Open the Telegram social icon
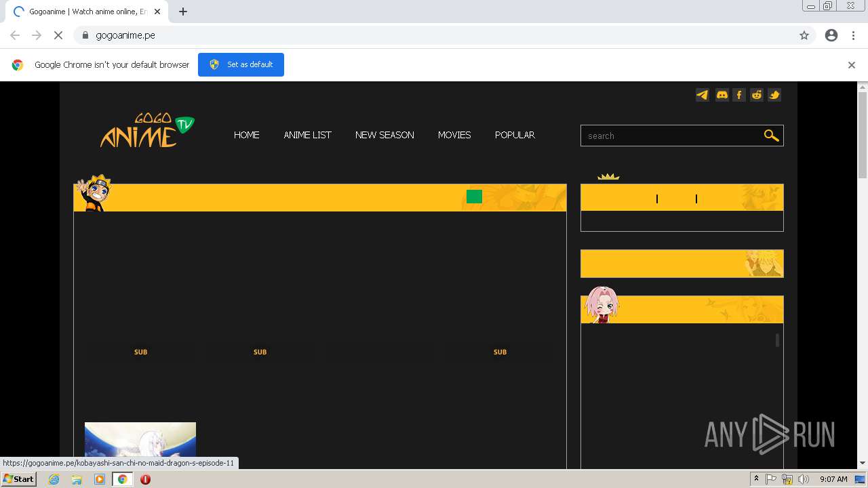 (x=703, y=95)
